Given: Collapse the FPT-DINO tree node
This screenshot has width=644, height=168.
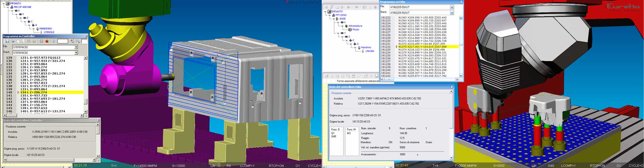Looking at the screenshot, I should pyautogui.click(x=329, y=15).
